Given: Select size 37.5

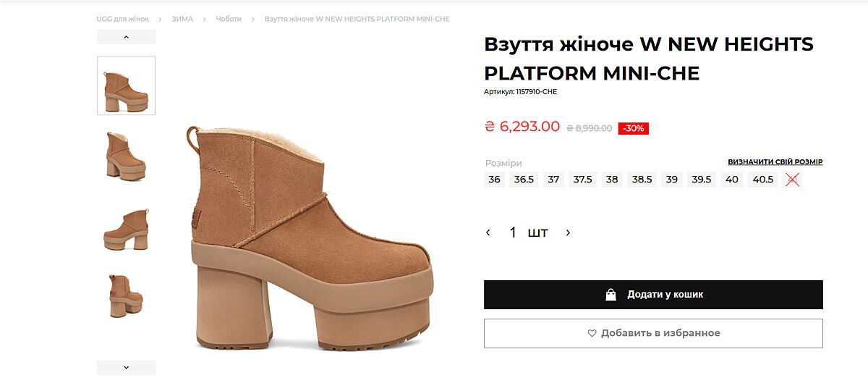Looking at the screenshot, I should click(582, 180).
